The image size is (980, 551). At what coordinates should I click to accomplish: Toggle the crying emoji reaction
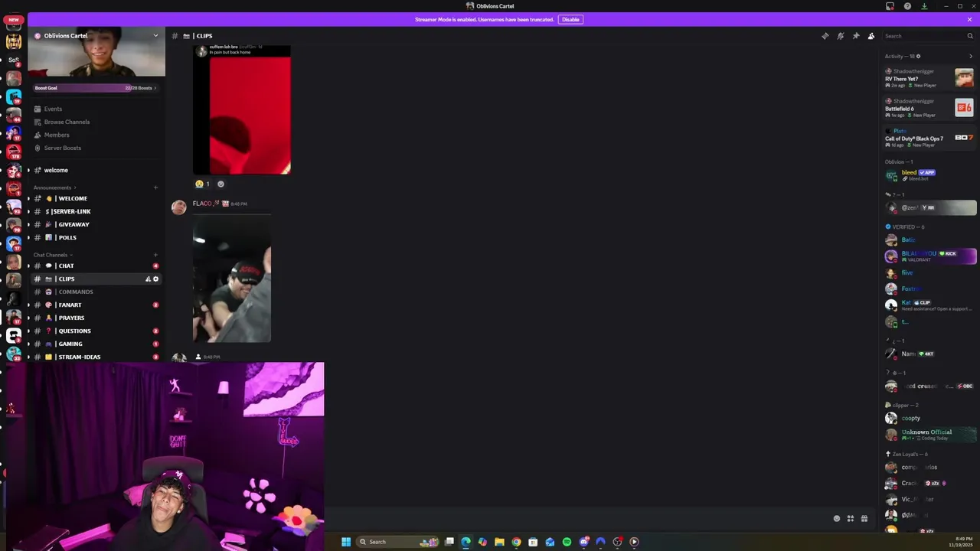tap(203, 184)
